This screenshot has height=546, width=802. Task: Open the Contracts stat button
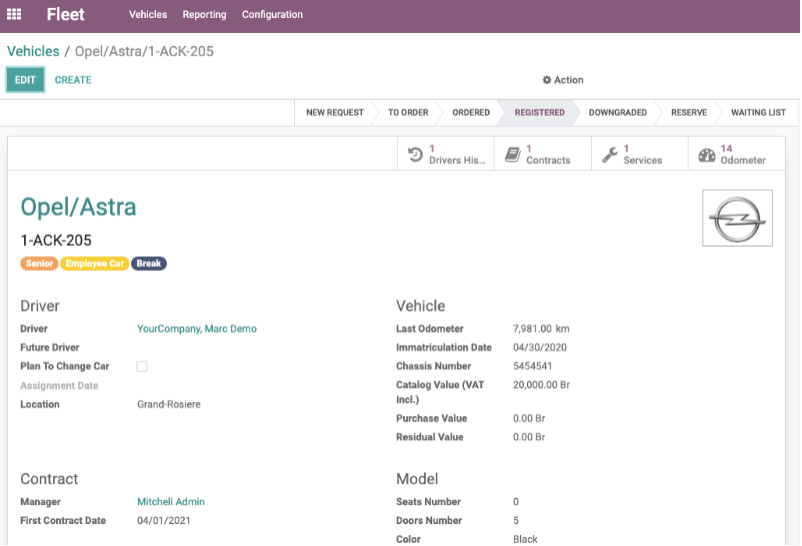[x=543, y=154]
